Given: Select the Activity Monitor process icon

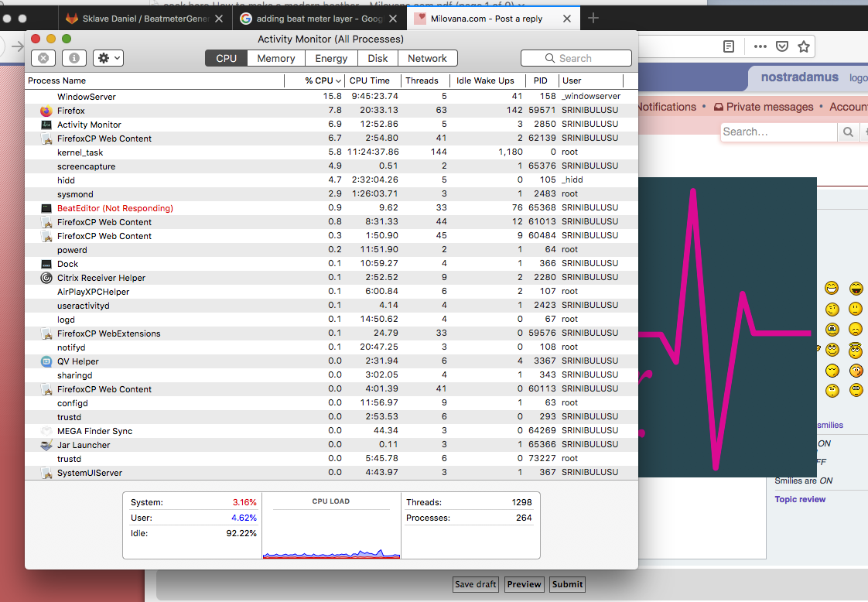Looking at the screenshot, I should (46, 125).
